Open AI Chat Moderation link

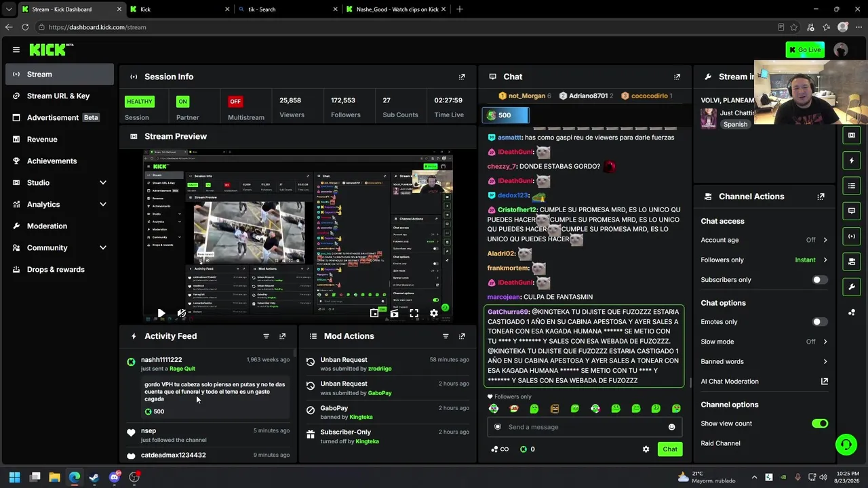coord(764,382)
